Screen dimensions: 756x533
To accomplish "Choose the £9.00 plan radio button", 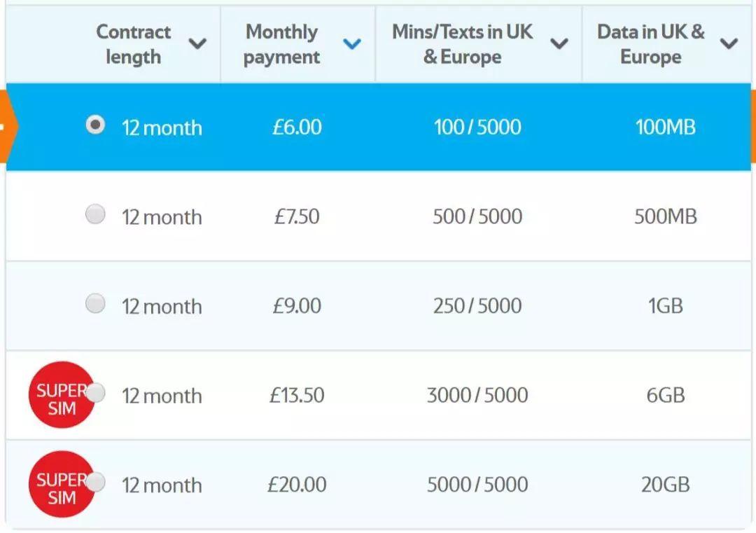I will [95, 304].
